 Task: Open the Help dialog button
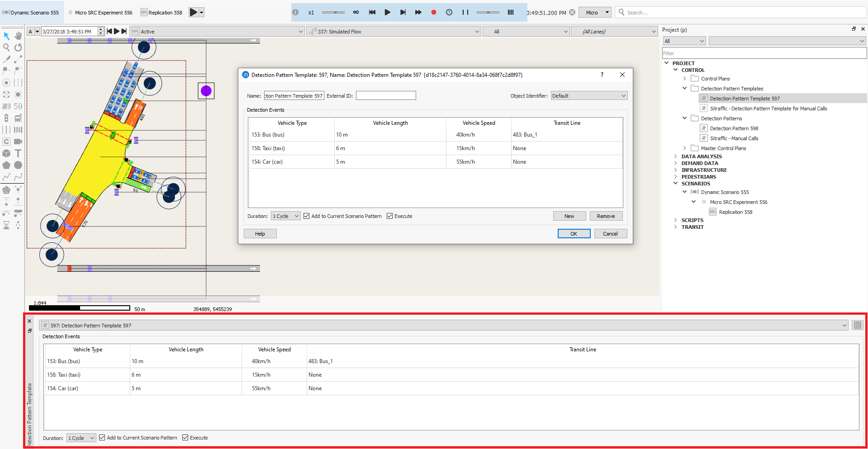point(260,233)
